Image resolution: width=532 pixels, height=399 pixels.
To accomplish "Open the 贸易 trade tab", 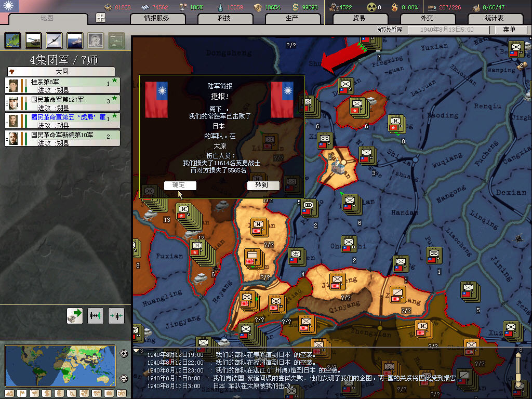I will pyautogui.click(x=360, y=18).
